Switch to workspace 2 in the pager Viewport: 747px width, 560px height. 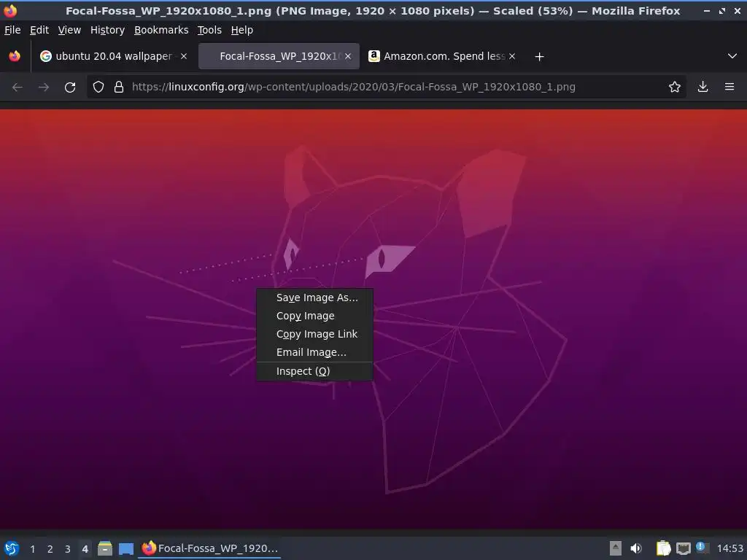pyautogui.click(x=50, y=549)
